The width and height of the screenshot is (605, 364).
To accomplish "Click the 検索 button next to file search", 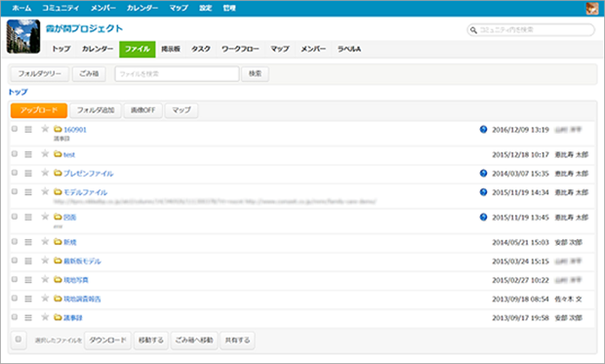I will coord(255,74).
